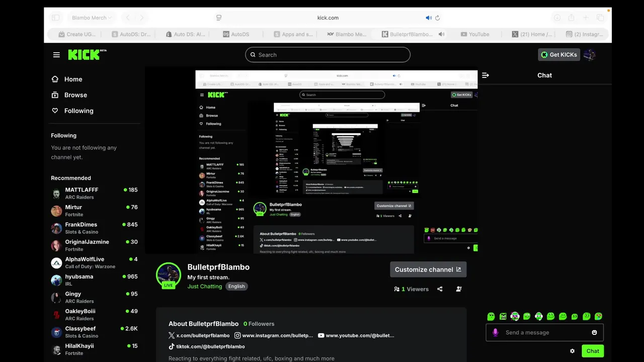Open the emoji picker in chat input
Screen dimensions: 644x362
[x=594, y=332]
